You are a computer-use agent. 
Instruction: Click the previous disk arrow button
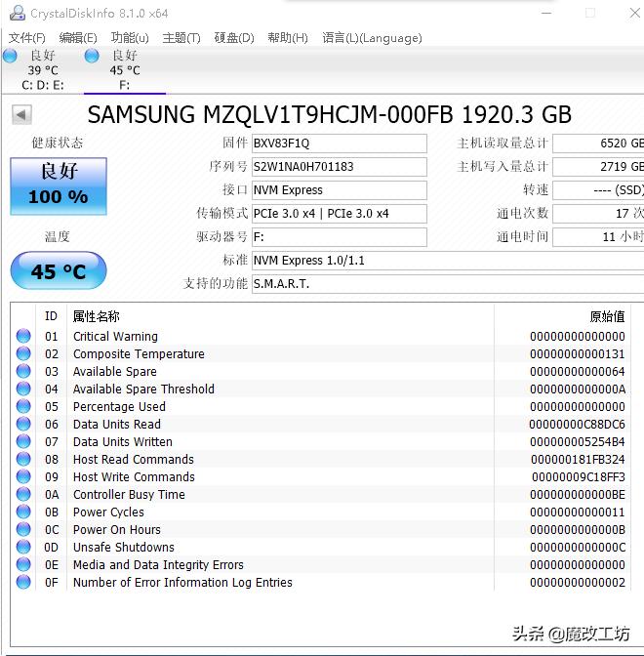21,114
